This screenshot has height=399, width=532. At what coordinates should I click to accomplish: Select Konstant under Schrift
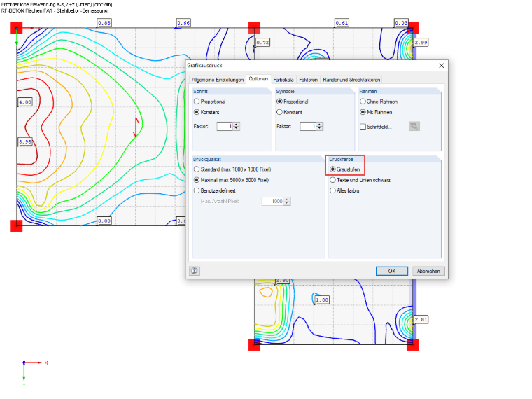pyautogui.click(x=206, y=112)
